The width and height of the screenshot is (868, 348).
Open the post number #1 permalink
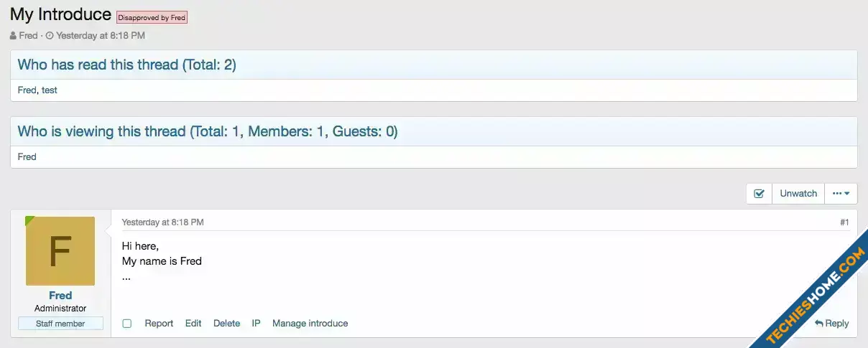click(x=844, y=222)
